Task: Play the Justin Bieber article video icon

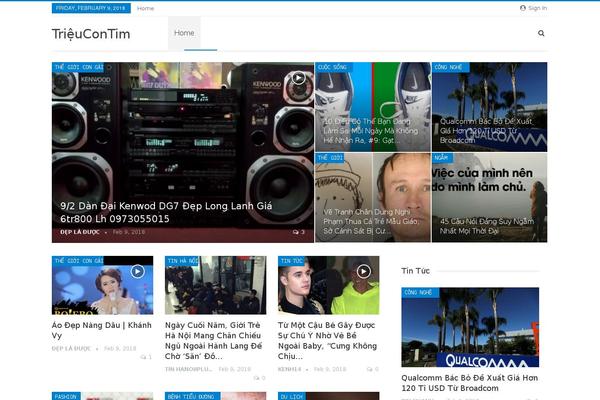Action: [x=364, y=271]
